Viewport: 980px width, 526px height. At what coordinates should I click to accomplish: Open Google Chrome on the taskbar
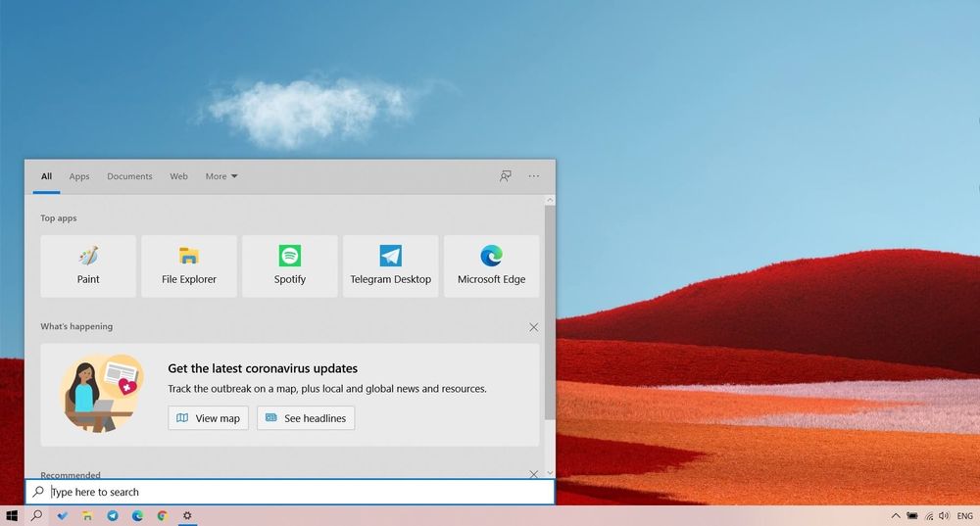(163, 515)
